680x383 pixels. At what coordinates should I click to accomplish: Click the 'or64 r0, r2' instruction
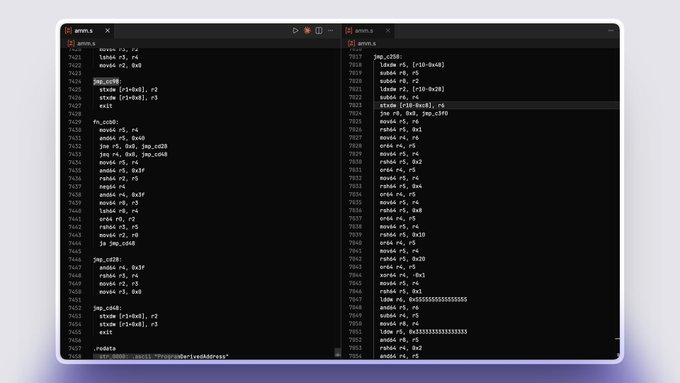point(117,219)
